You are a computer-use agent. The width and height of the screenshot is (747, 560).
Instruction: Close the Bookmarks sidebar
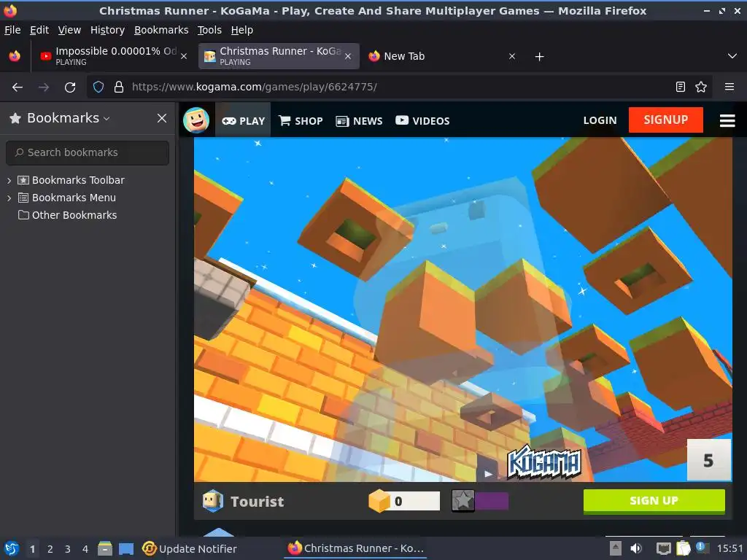click(162, 118)
